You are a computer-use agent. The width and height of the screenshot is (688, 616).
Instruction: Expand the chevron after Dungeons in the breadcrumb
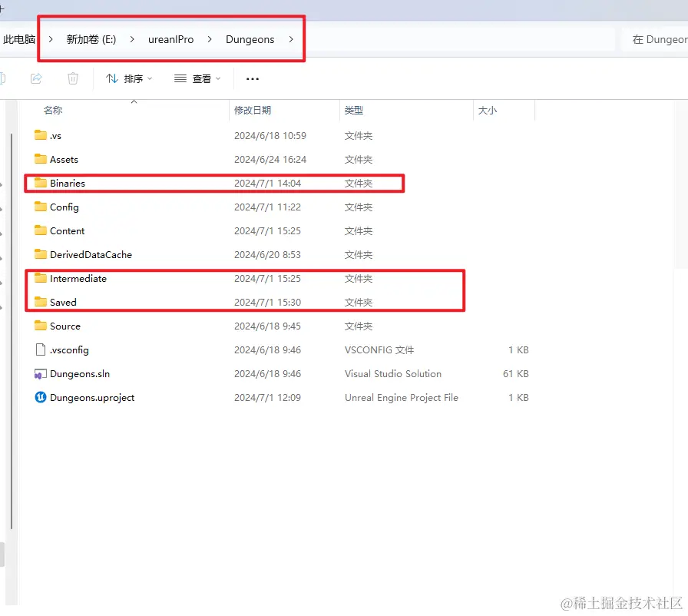pyautogui.click(x=289, y=39)
